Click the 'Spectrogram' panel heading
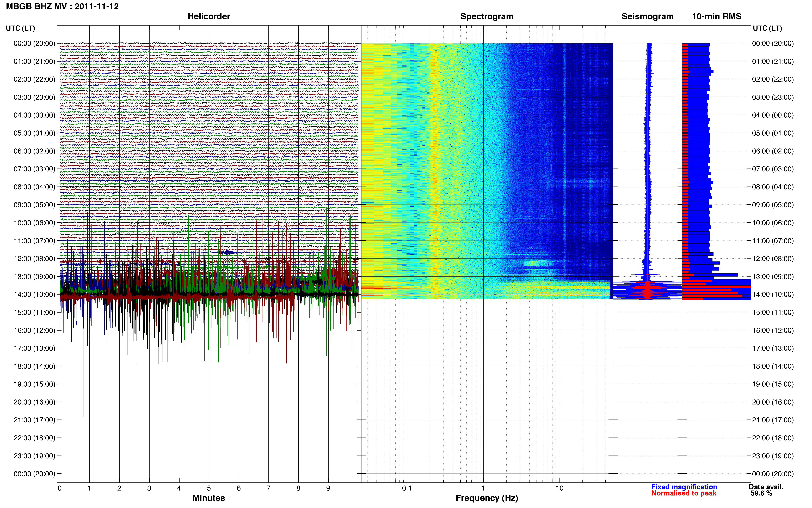Viewport: 812px width, 508px height. tap(487, 16)
